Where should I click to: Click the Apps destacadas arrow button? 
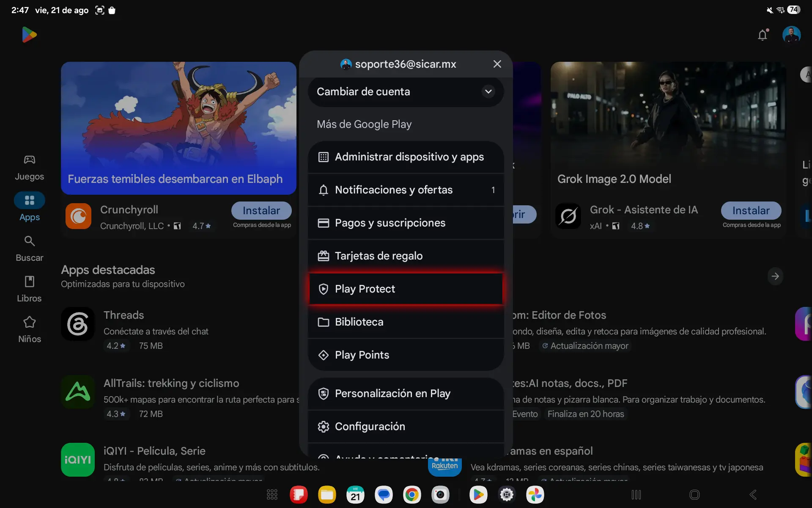coord(775,276)
